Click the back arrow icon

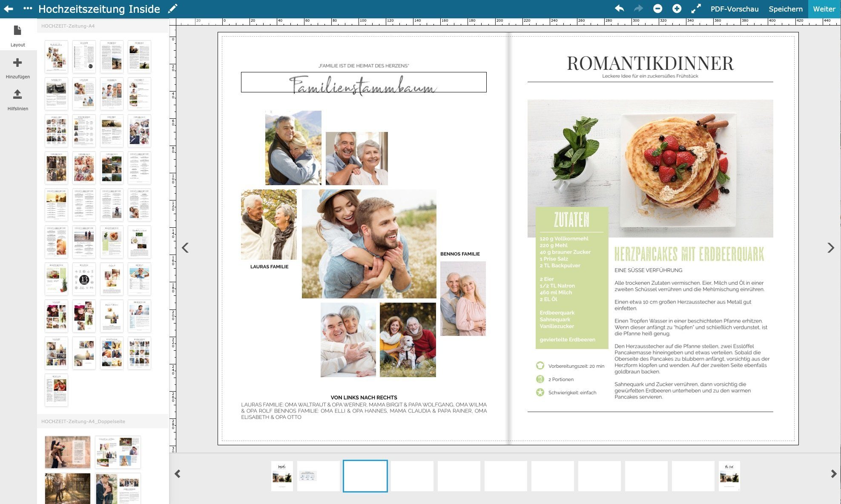tap(9, 9)
